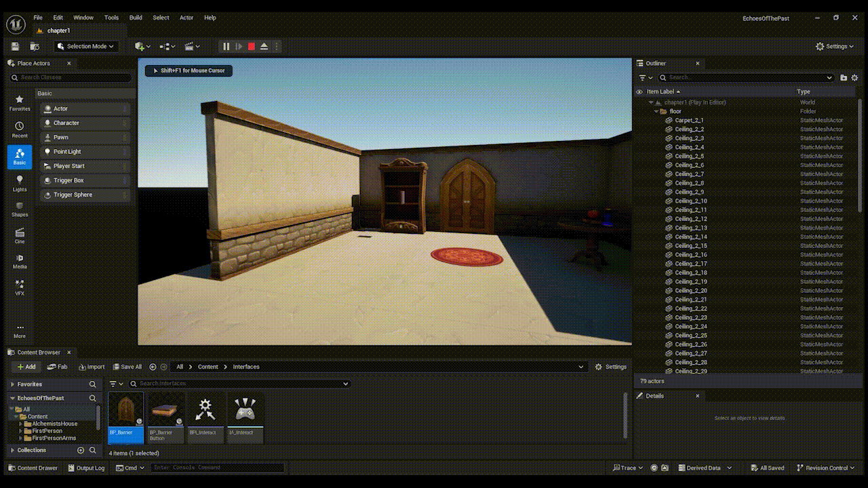Viewport: 868px width, 488px height.
Task: Click the save current level icon
Action: click(16, 46)
